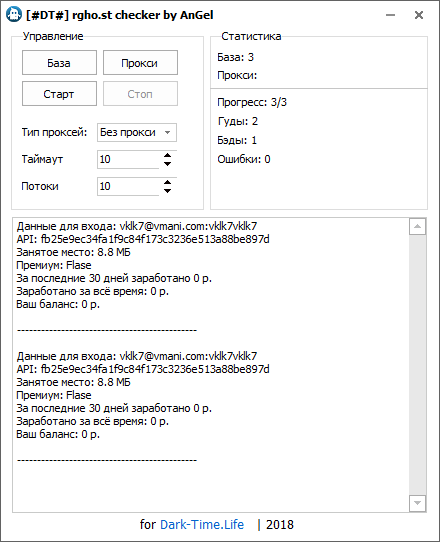Open the База button to load base

[59, 63]
